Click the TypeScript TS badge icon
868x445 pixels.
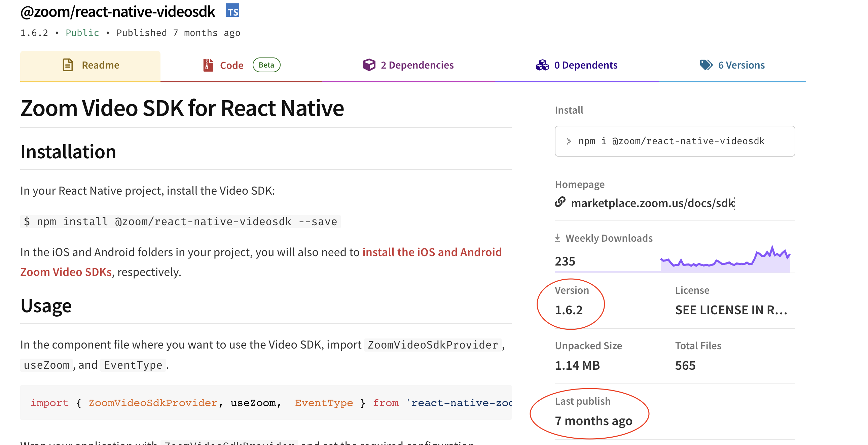(232, 11)
